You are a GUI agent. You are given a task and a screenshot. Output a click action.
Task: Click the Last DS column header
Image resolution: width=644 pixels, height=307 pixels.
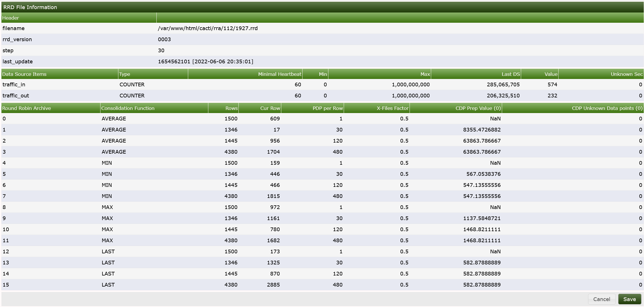pyautogui.click(x=476, y=74)
